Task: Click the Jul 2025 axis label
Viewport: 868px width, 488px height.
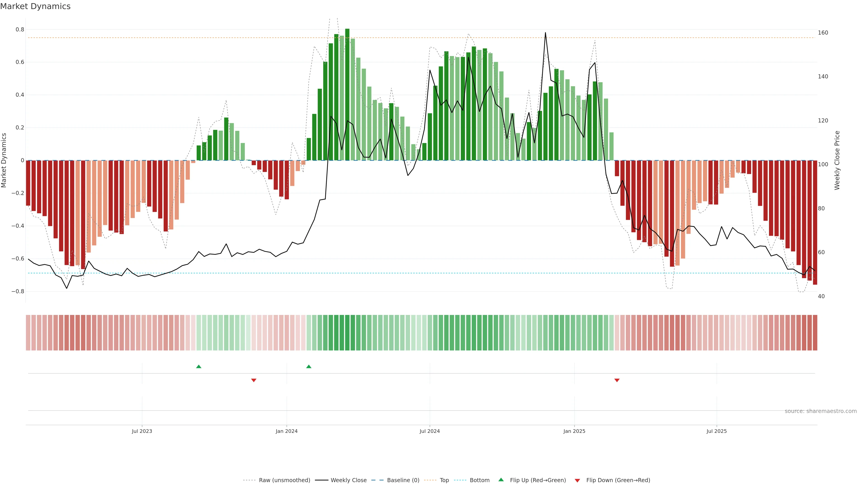Action: coord(716,431)
